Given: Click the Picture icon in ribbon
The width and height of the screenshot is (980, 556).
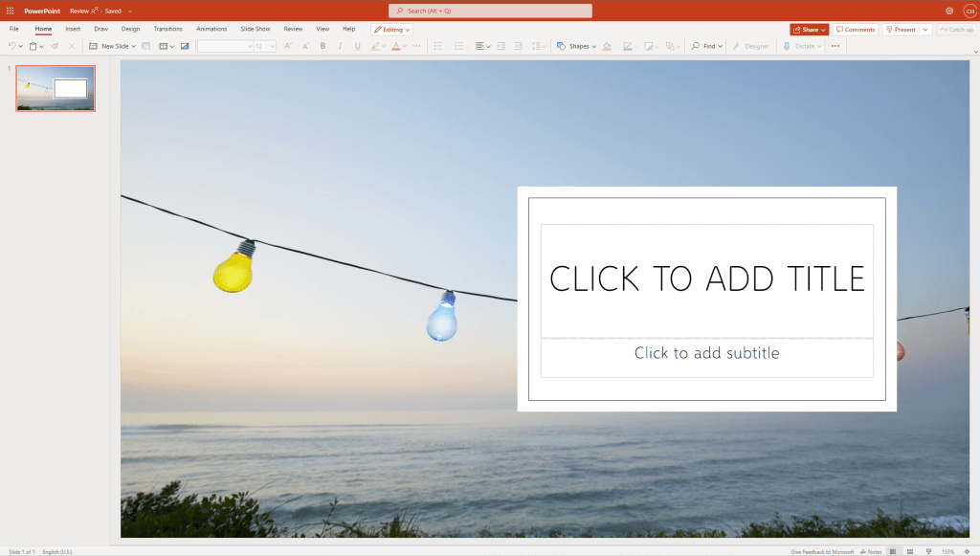Looking at the screenshot, I should tap(185, 46).
